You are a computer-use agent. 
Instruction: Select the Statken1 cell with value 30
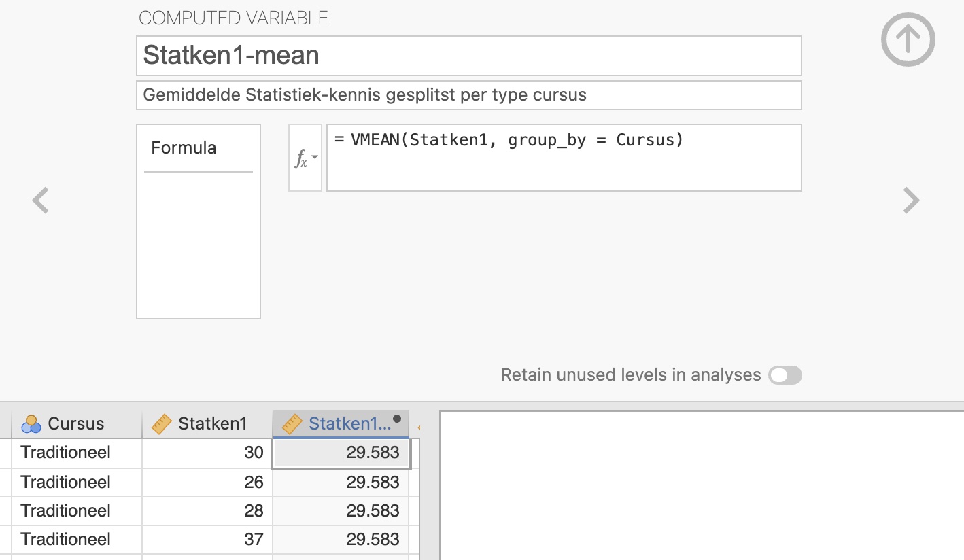[207, 453]
